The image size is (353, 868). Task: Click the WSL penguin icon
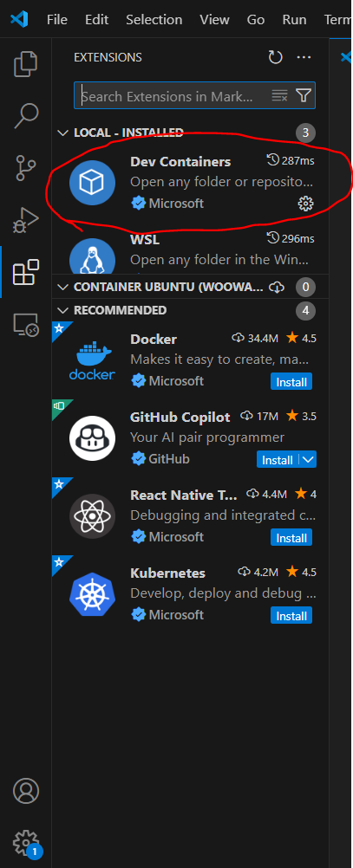(92, 256)
